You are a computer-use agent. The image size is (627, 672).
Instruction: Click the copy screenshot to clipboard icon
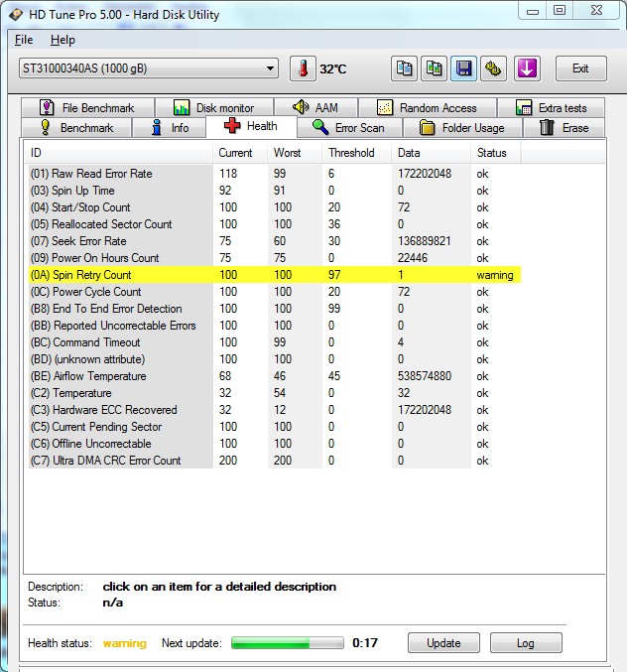coord(434,68)
